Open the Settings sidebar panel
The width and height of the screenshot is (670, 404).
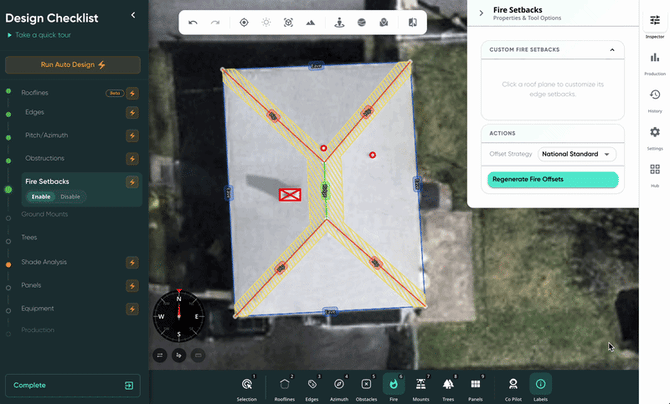pos(655,138)
